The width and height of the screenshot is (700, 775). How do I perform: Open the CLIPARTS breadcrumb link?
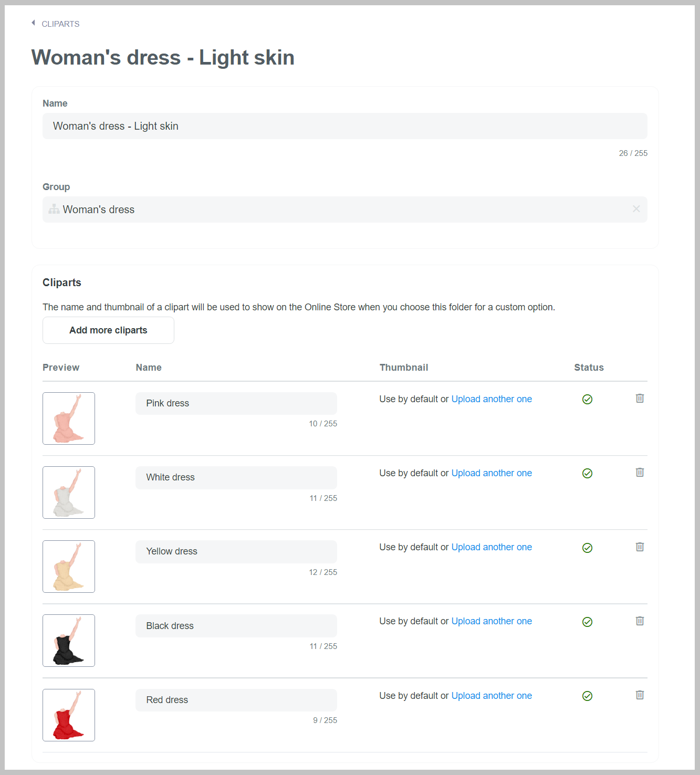click(60, 24)
